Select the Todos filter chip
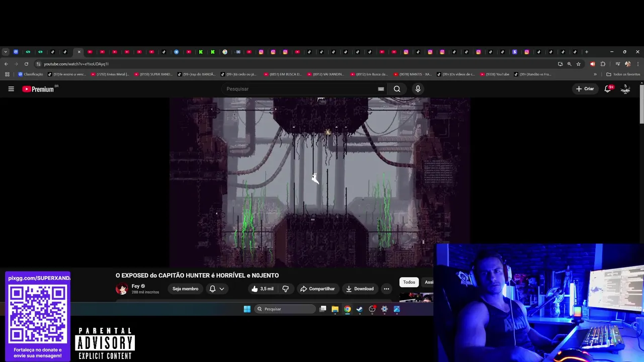 coord(409,282)
